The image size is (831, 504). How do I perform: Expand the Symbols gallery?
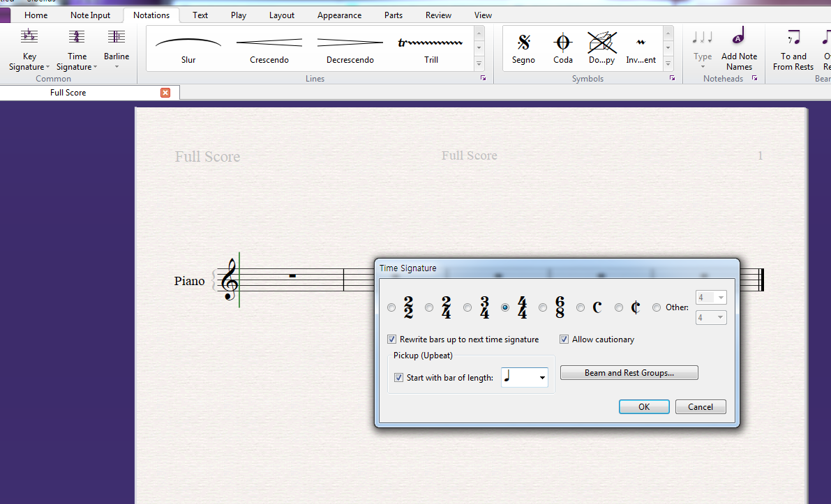point(668,63)
